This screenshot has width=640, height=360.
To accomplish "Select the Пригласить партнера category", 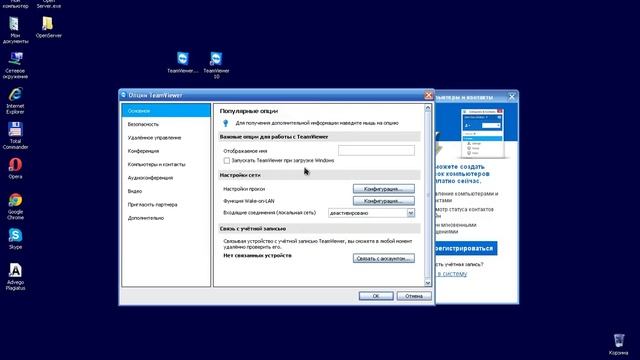I will click(x=166, y=204).
